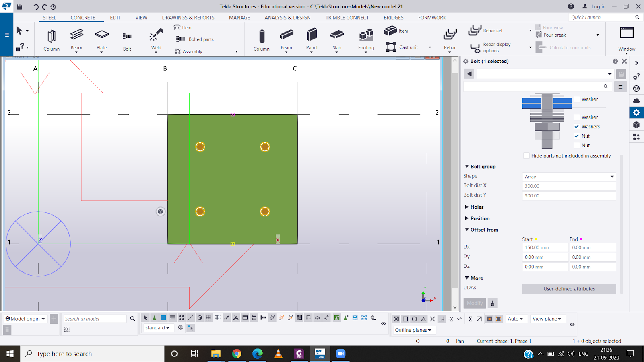Open the Window switcher

(627, 39)
